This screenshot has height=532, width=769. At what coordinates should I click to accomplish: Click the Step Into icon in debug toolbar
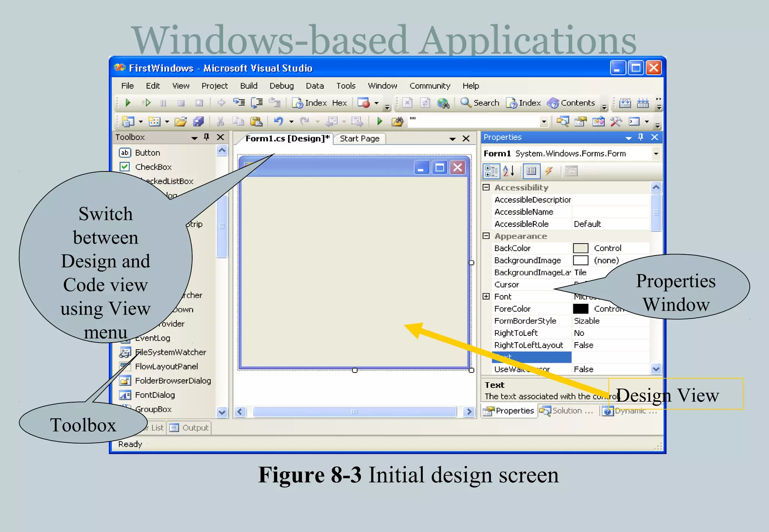pyautogui.click(x=239, y=102)
